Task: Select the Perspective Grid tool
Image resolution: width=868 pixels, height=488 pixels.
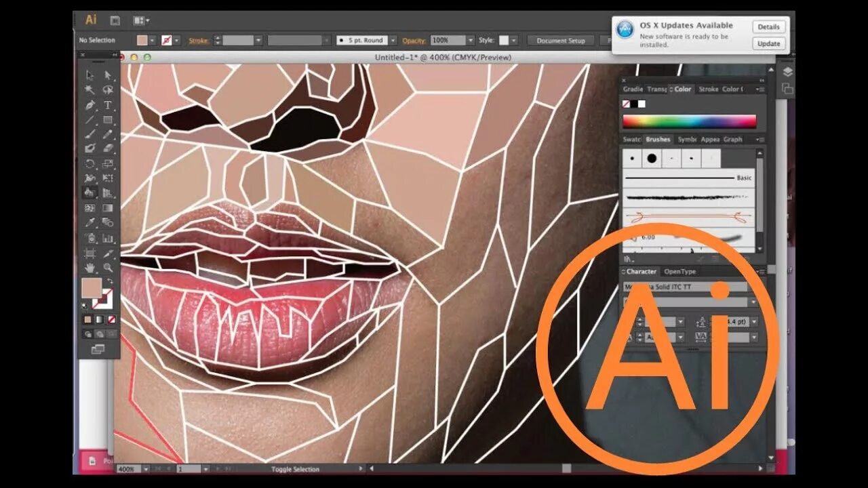Action: pos(108,192)
